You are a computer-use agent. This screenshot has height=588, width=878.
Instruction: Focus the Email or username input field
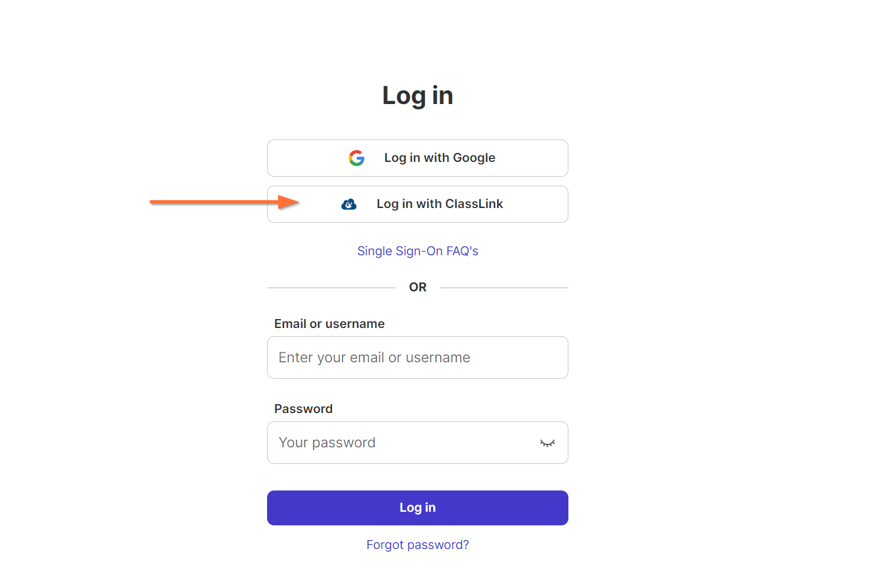[418, 358]
